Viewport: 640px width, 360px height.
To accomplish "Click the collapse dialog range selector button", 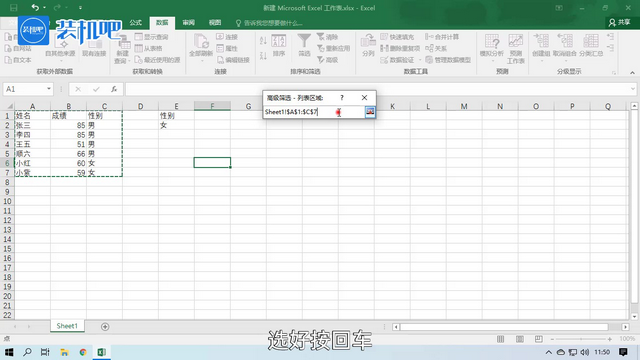I will (370, 112).
